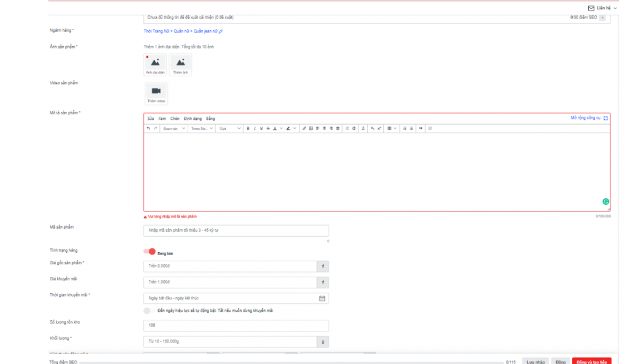Click the Tổng điểm SEO progress bar
The height and width of the screenshot is (364, 630).
click(x=292, y=362)
